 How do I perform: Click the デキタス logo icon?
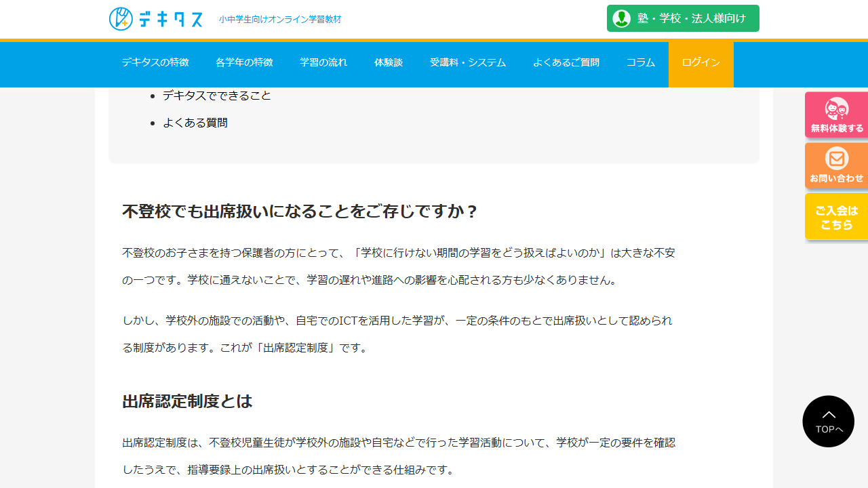(x=121, y=18)
